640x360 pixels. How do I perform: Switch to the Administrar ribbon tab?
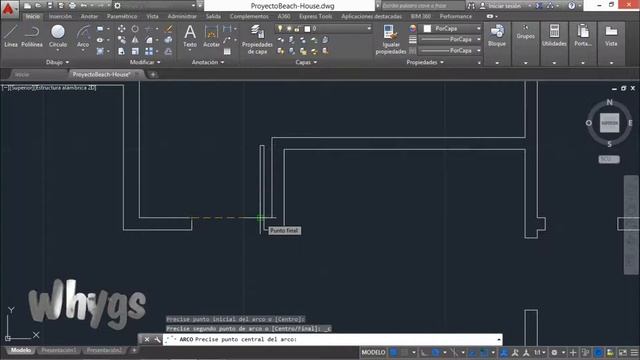[182, 16]
